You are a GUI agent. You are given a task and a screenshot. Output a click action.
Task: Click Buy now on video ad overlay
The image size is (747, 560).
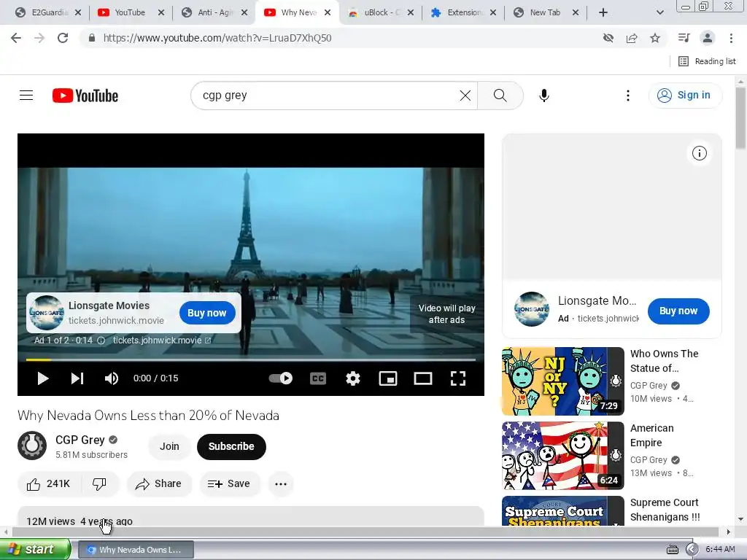[x=206, y=313]
